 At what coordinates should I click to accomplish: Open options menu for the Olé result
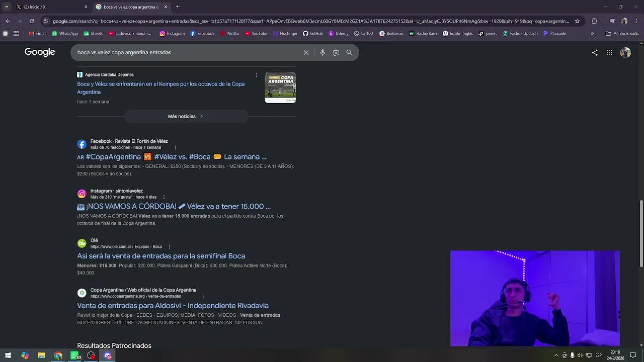pos(169,247)
